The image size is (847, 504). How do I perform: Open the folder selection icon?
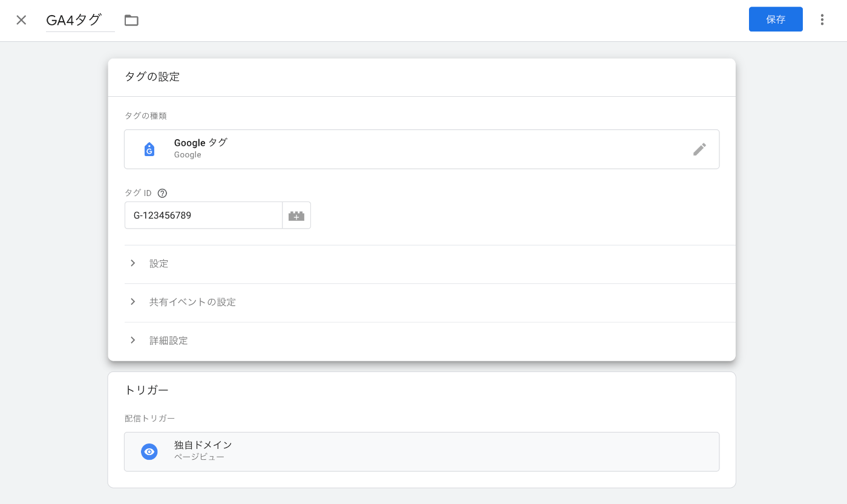pos(131,20)
